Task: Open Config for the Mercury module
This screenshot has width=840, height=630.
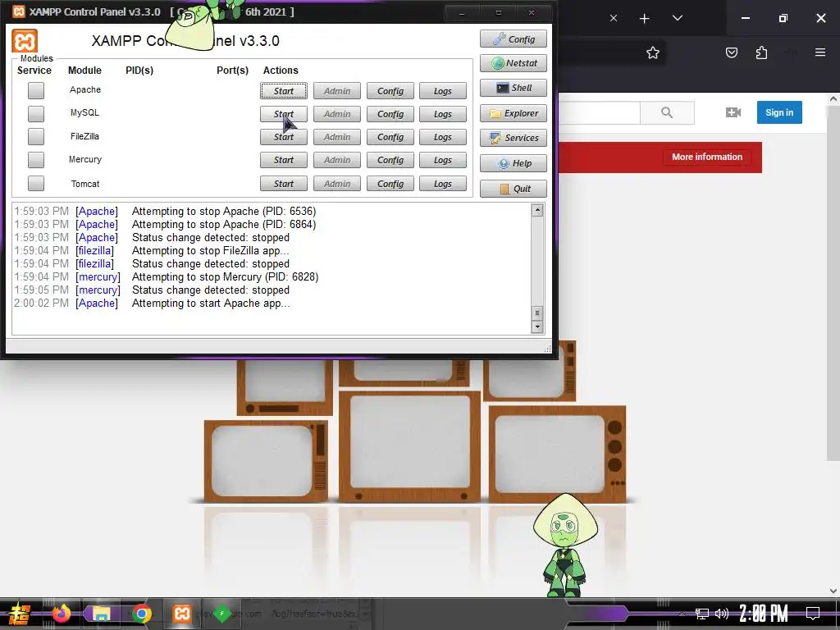Action: (390, 160)
